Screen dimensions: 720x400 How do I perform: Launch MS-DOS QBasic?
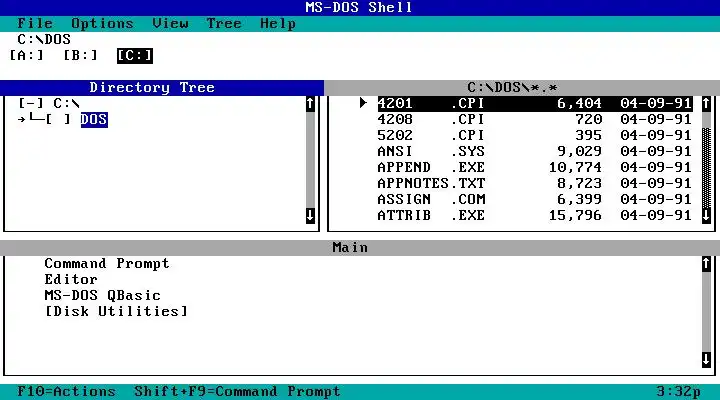(x=102, y=295)
